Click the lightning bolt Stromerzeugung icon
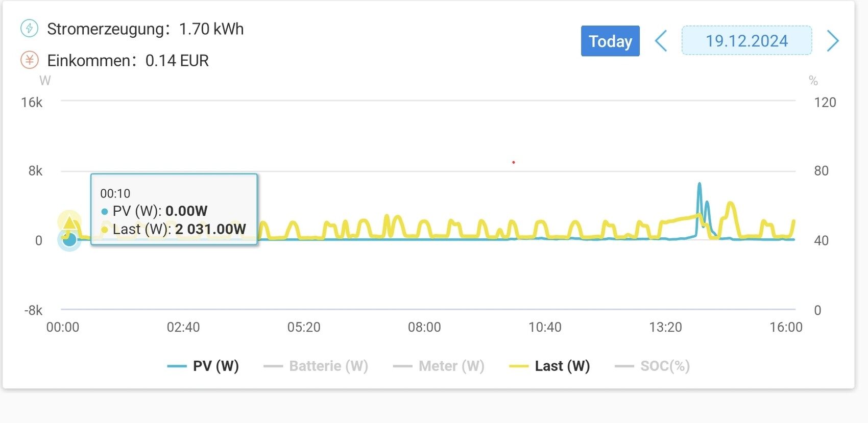The image size is (868, 423). 29,29
